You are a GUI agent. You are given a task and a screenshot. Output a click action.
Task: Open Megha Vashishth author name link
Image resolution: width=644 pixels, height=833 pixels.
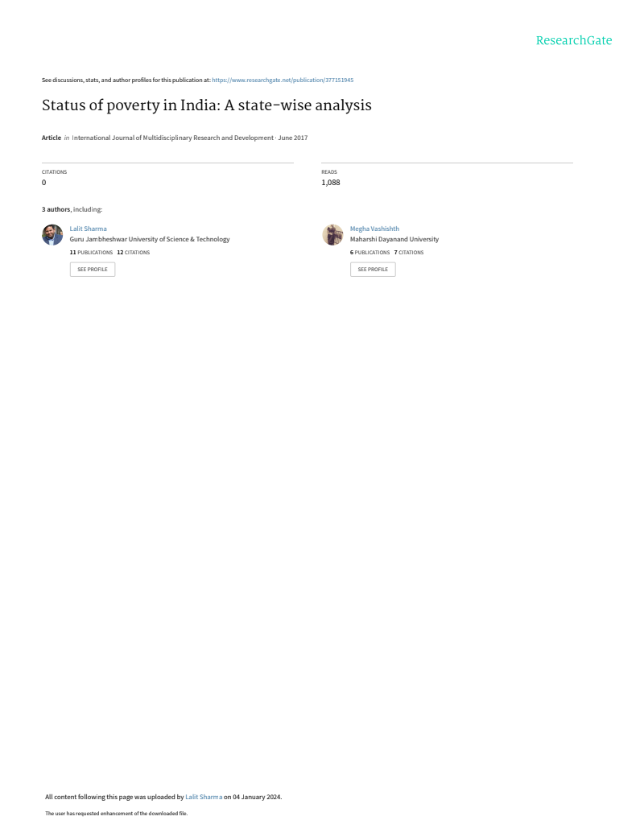click(374, 229)
